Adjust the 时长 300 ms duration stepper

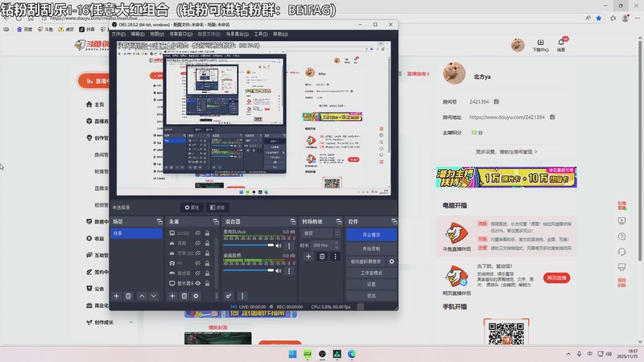point(336,245)
